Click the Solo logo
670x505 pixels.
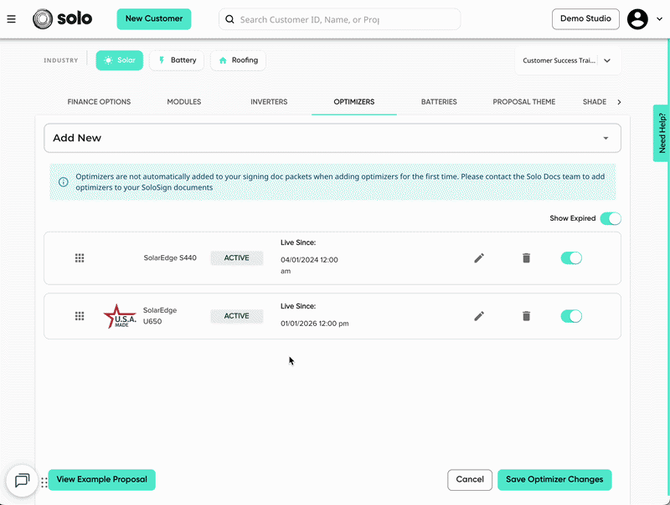point(62,19)
